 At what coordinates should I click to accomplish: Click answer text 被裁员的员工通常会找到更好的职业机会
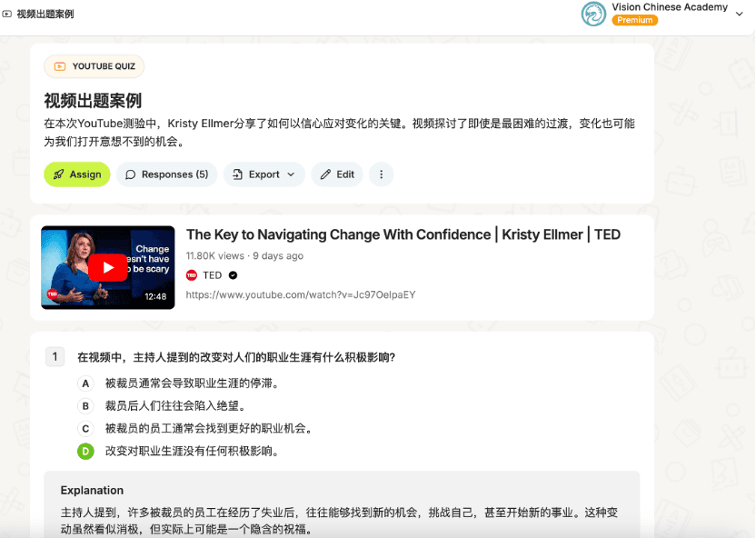tap(208, 429)
